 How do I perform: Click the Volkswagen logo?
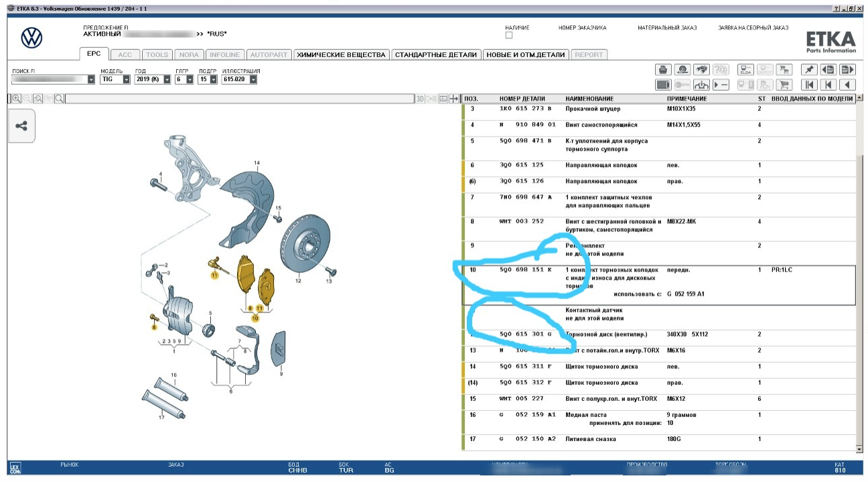pyautogui.click(x=31, y=38)
